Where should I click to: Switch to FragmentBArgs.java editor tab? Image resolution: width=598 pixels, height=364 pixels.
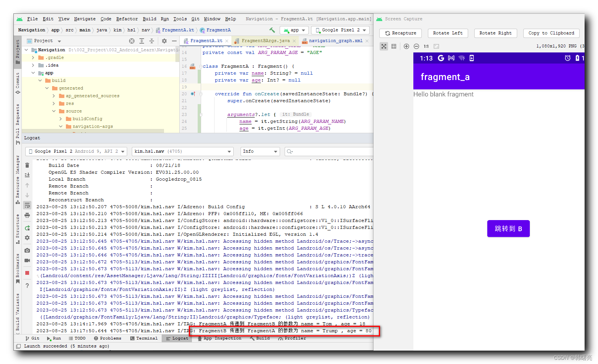pyautogui.click(x=265, y=41)
